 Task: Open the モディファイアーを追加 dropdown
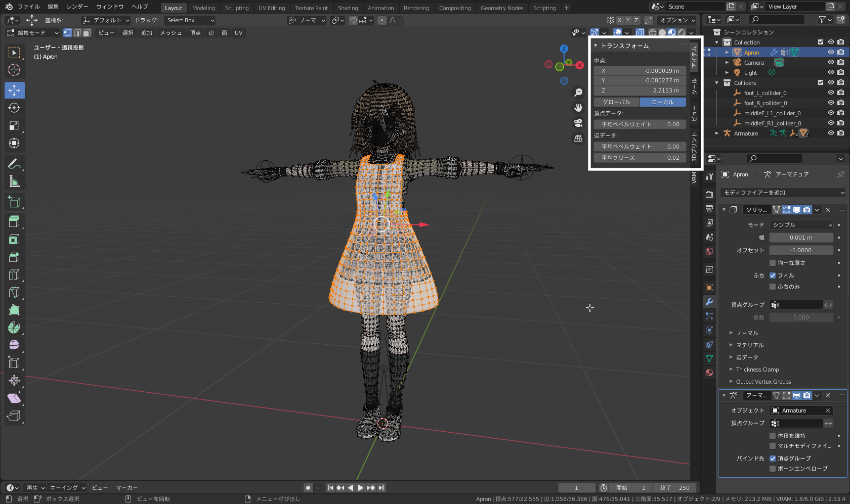coord(783,193)
